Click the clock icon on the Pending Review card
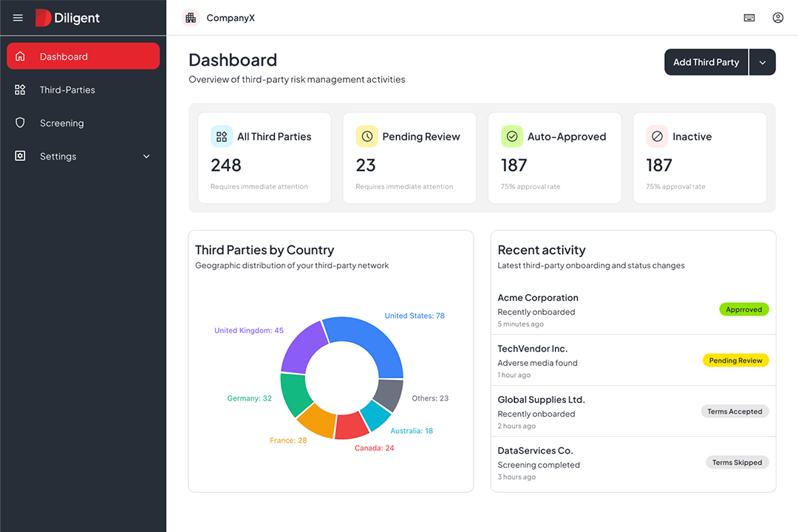The image size is (798, 532). pos(366,136)
